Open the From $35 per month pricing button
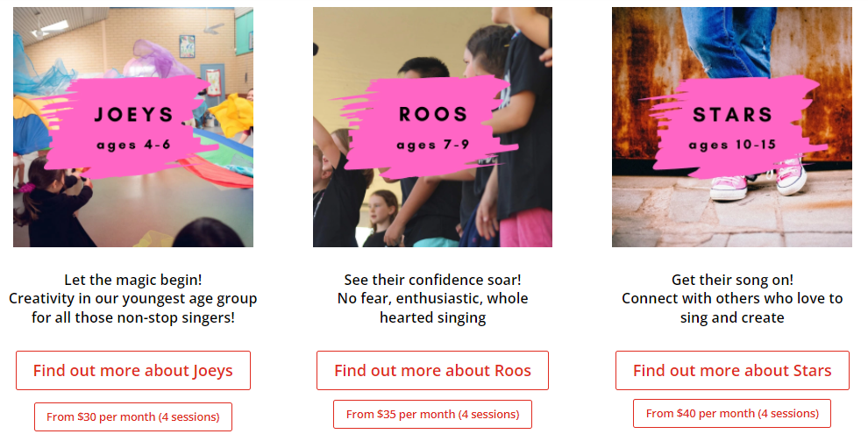The height and width of the screenshot is (434, 868). point(432,414)
